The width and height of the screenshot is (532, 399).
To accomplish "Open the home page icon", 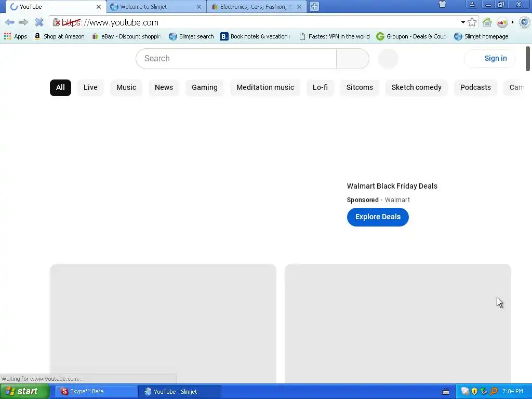I will coord(487,22).
